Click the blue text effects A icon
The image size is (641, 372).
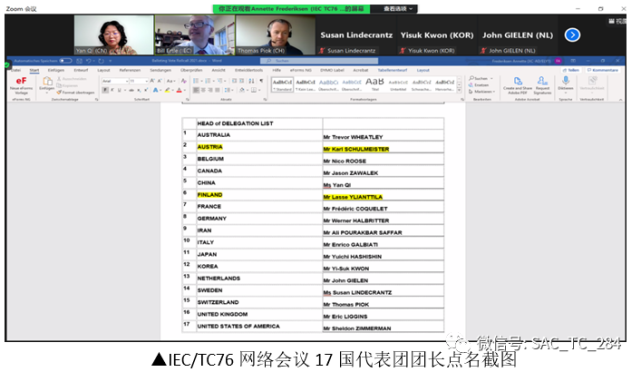point(156,90)
